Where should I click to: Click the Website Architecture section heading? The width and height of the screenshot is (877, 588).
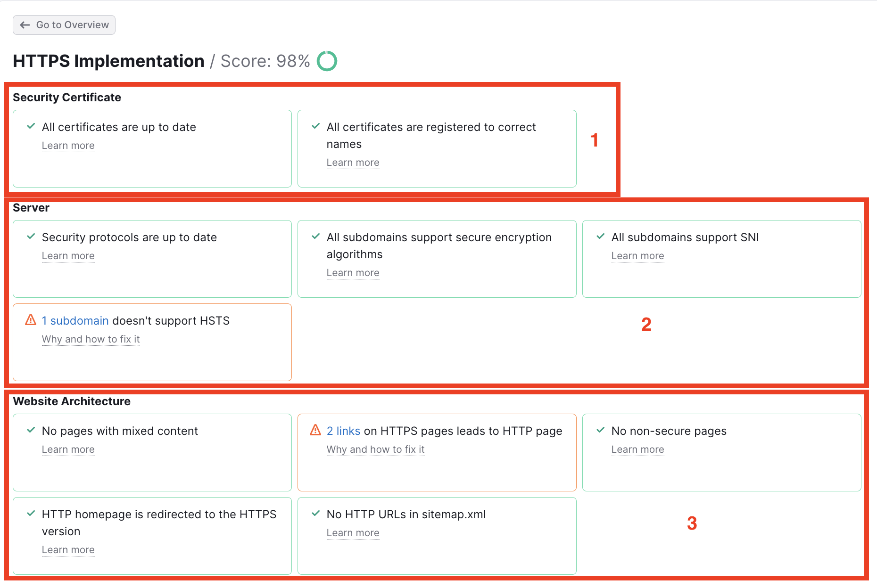pos(71,401)
